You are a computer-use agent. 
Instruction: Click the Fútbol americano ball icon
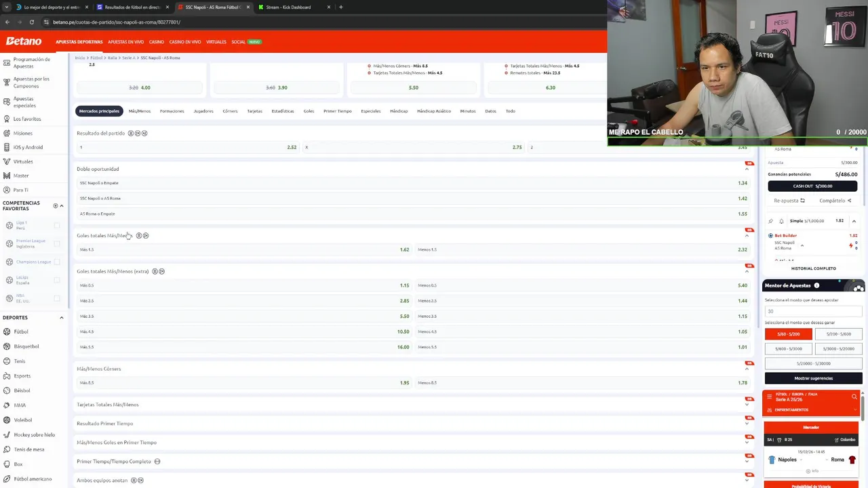[x=7, y=479]
